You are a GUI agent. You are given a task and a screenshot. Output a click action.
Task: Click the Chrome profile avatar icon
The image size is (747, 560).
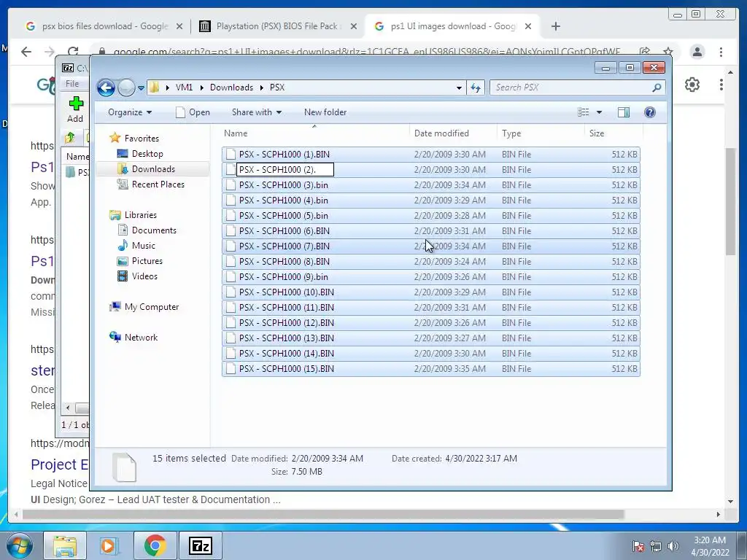tap(697, 52)
